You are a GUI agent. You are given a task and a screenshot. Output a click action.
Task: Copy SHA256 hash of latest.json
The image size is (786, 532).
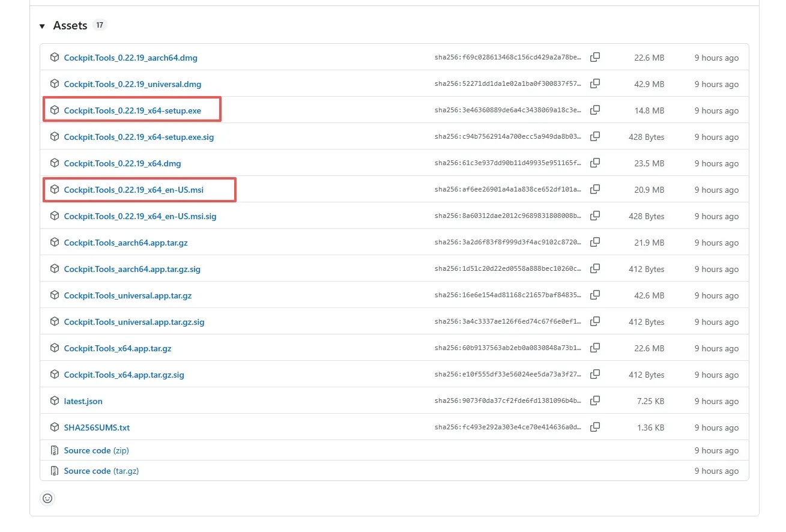[x=595, y=401]
